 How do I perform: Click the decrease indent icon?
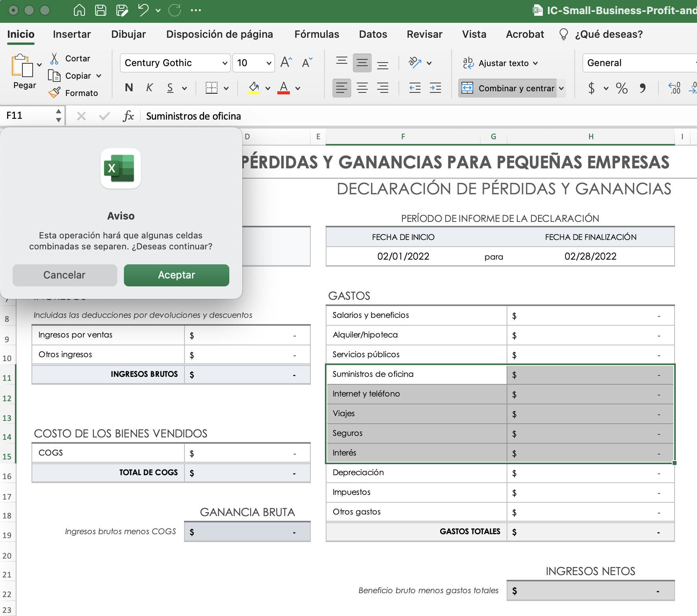415,88
